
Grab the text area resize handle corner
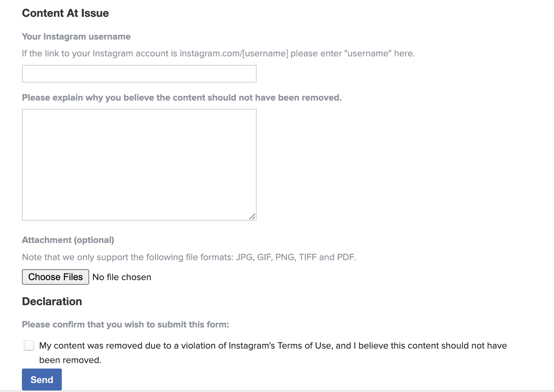coord(252,216)
